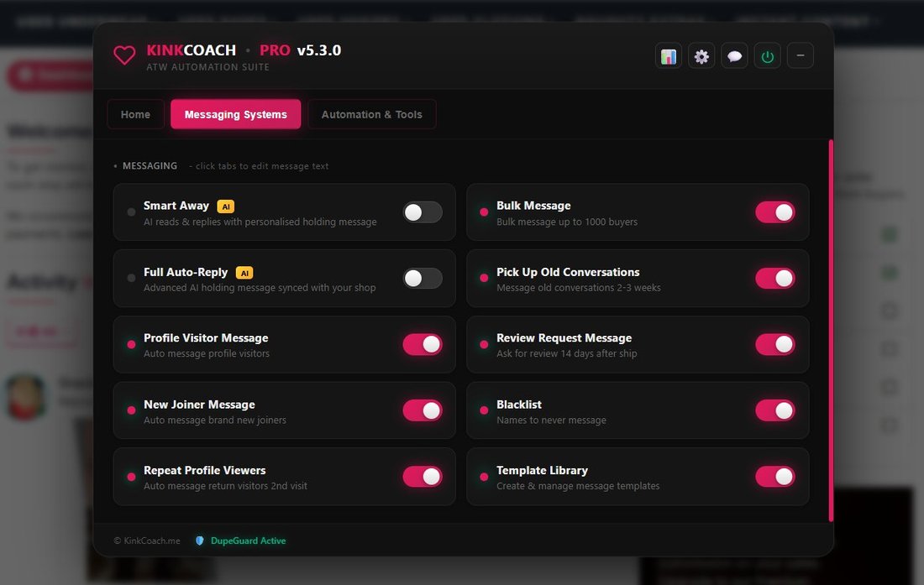Click the status dot beside Pick Up Old Conversations
Image resolution: width=924 pixels, height=585 pixels.
pyautogui.click(x=484, y=278)
